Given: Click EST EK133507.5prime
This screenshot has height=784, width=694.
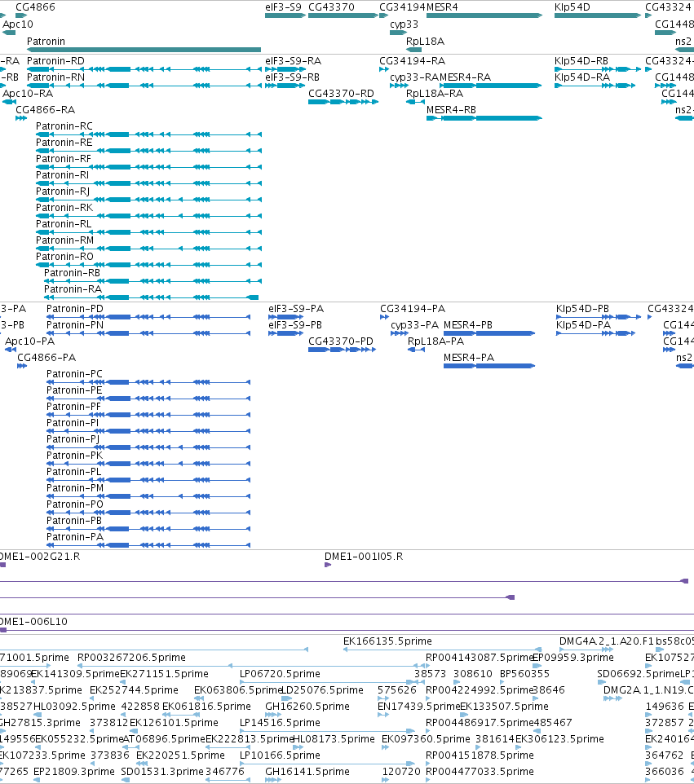Looking at the screenshot, I should [464, 715].
